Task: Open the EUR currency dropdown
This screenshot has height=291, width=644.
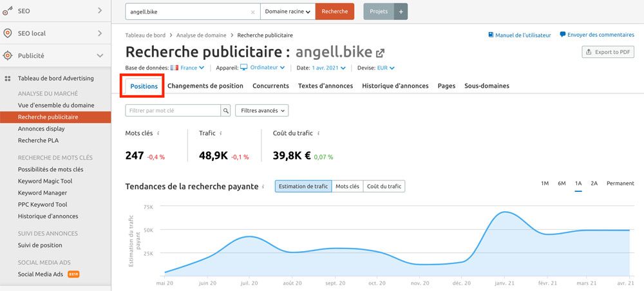Action: (x=386, y=68)
